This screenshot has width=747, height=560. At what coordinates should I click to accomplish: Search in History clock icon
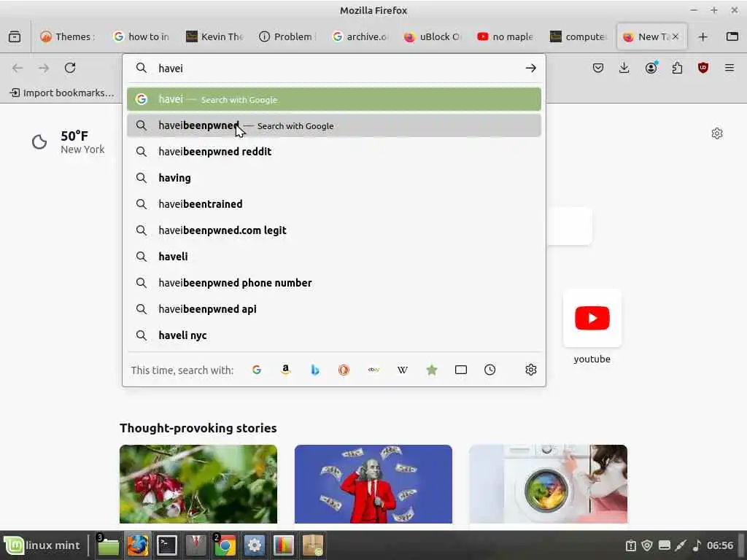pyautogui.click(x=489, y=370)
